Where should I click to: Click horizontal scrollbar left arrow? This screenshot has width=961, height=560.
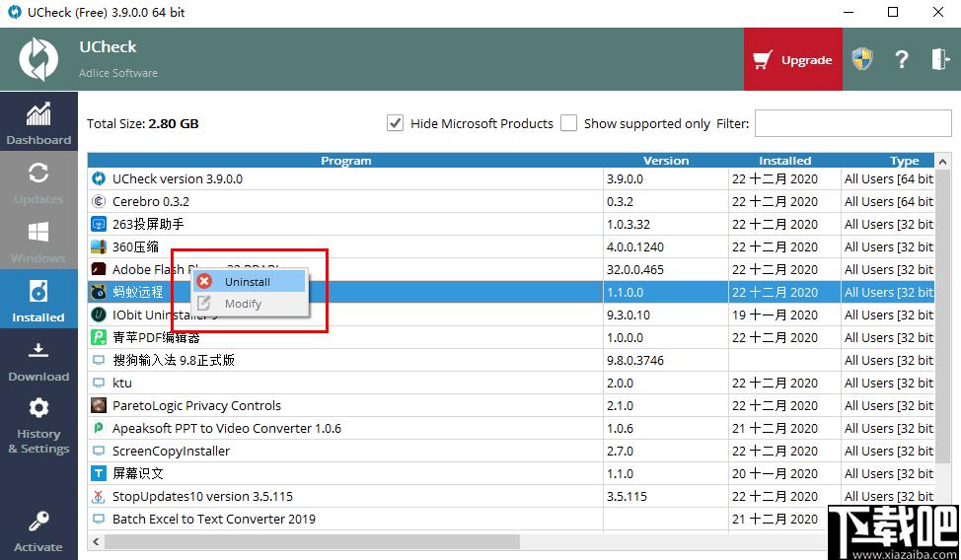pyautogui.click(x=96, y=542)
